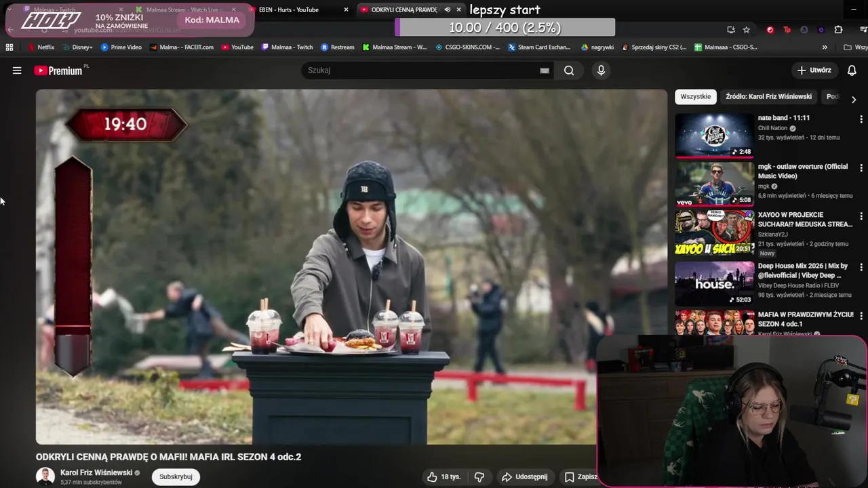The height and width of the screenshot is (488, 868).
Task: Open the Malmaaa - CSGO-S... bookmark
Action: pyautogui.click(x=726, y=47)
